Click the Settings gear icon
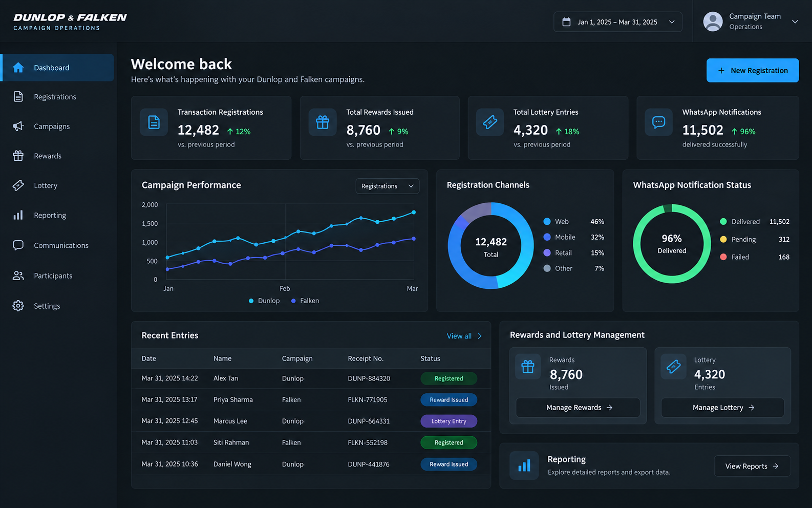812x508 pixels. [18, 306]
